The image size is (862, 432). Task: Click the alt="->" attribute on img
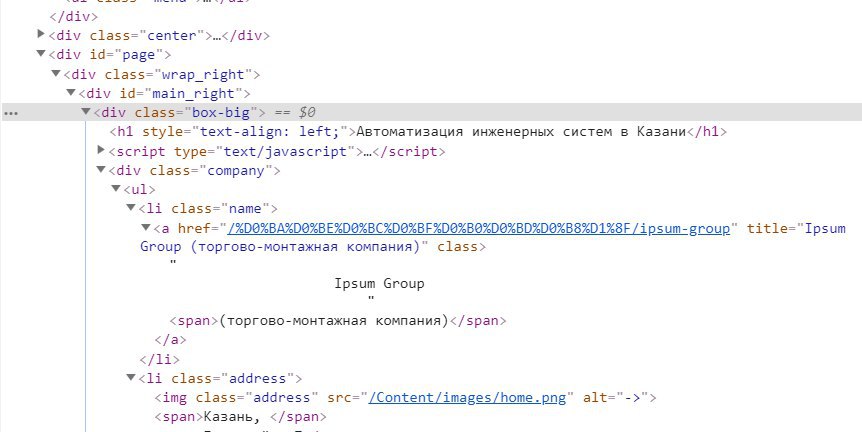tap(616, 397)
